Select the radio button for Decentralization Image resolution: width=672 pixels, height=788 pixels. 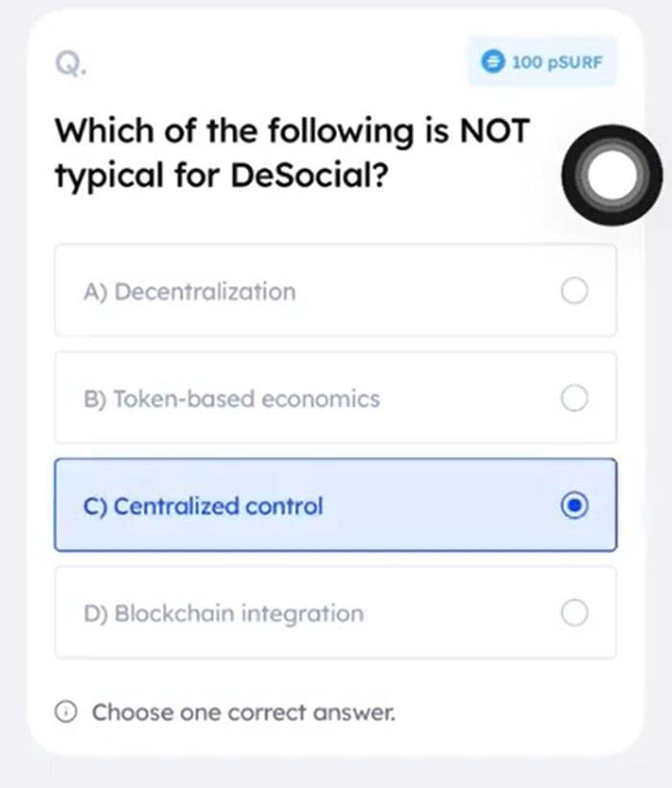(574, 291)
